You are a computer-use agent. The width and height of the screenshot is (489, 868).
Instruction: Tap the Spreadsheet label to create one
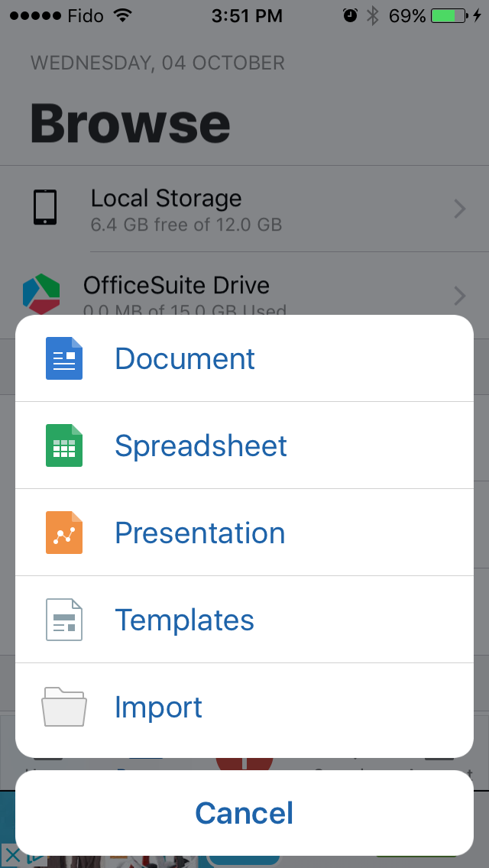click(x=201, y=445)
